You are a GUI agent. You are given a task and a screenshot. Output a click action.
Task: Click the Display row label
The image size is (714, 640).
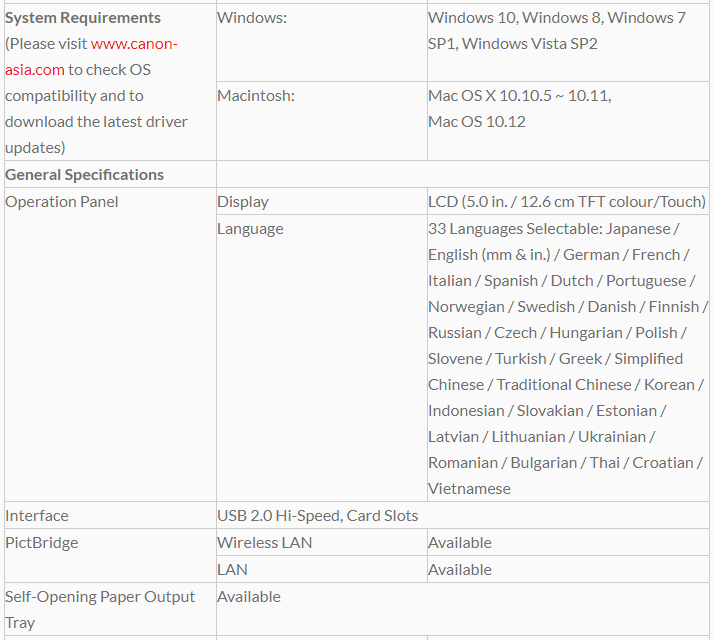pyautogui.click(x=243, y=202)
